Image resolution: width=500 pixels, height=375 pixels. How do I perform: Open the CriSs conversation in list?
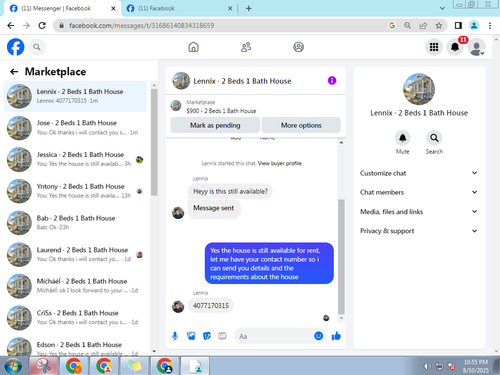tap(75, 318)
